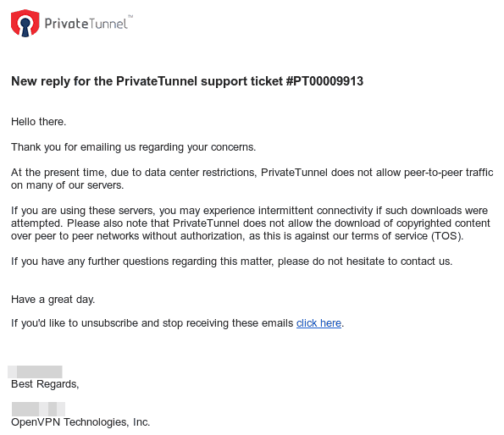
Task: Click the "If you have any further questions" line
Action: [232, 262]
